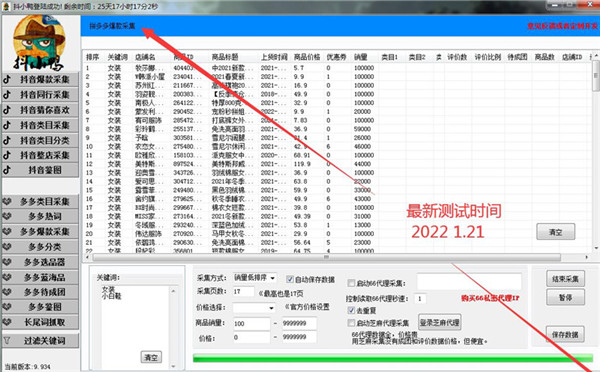Open 多多待成团 in the sidebar
This screenshot has height=372, width=600.
pos(40,292)
